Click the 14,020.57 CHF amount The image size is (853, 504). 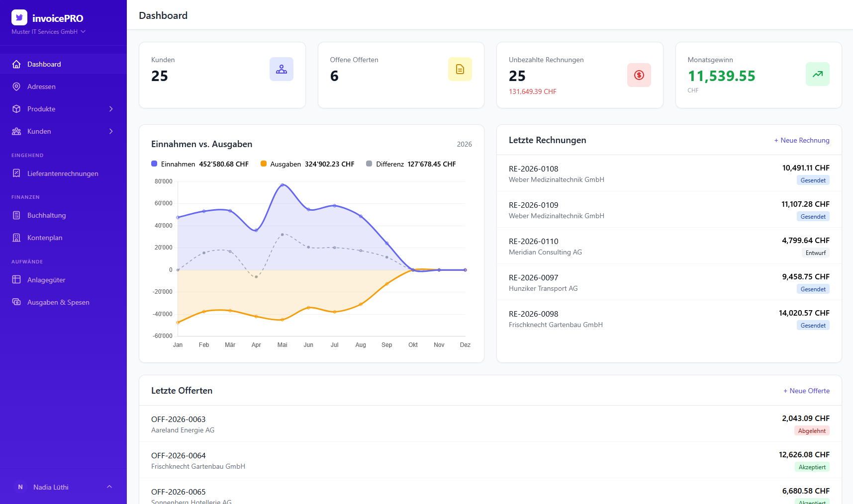click(x=804, y=313)
